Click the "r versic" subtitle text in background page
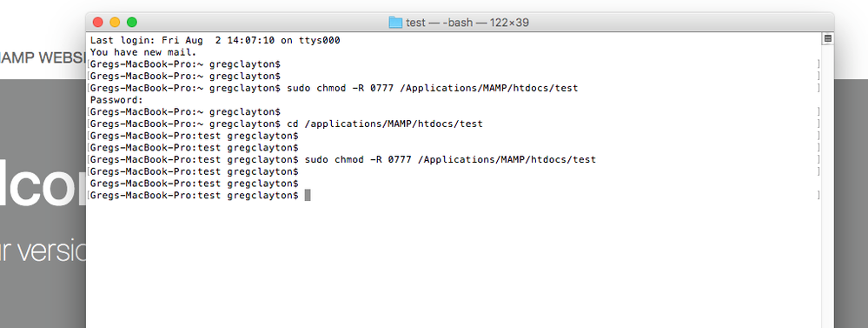The image size is (868, 328). (x=43, y=251)
